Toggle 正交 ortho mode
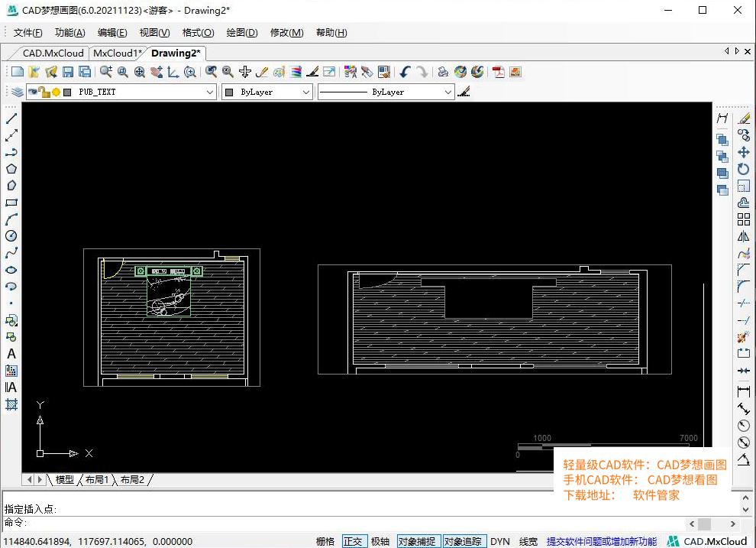The width and height of the screenshot is (756, 548). [x=353, y=541]
